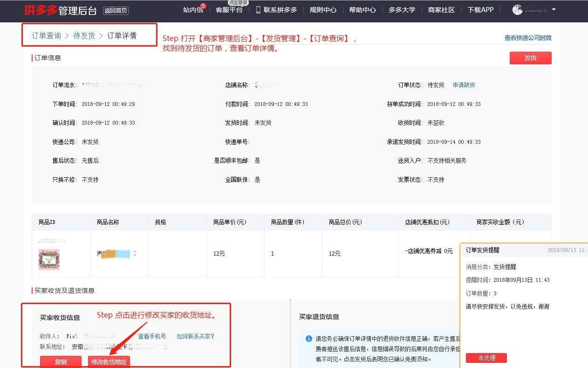
Task: Click 订单详情 in the breadcrumb
Action: pyautogui.click(x=122, y=35)
